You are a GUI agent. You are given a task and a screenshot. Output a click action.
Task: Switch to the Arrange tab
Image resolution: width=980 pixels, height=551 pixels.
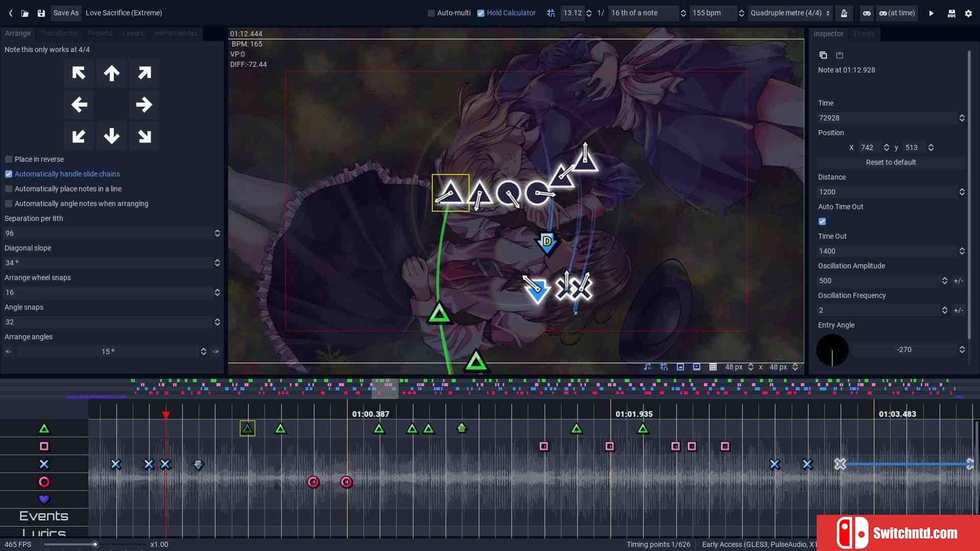click(18, 34)
